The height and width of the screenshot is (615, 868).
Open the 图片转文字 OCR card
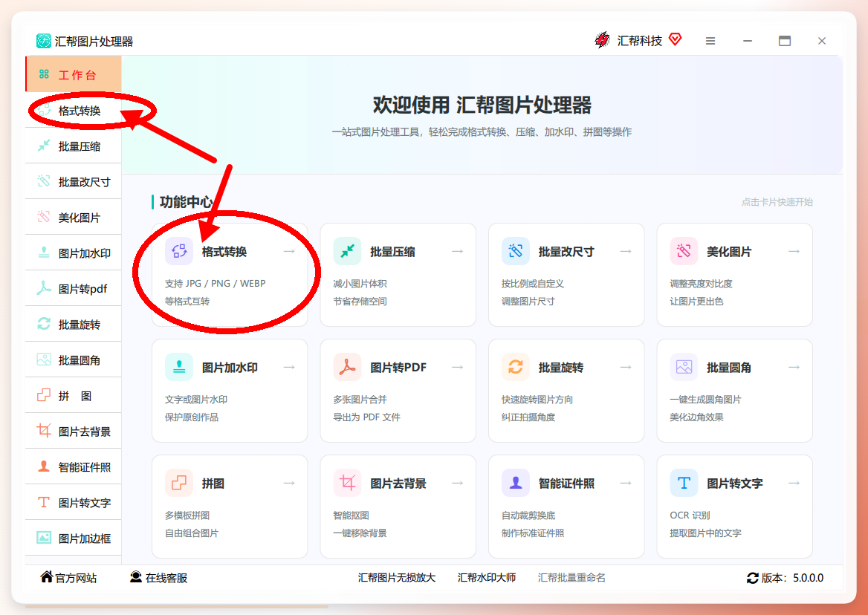[x=734, y=507]
